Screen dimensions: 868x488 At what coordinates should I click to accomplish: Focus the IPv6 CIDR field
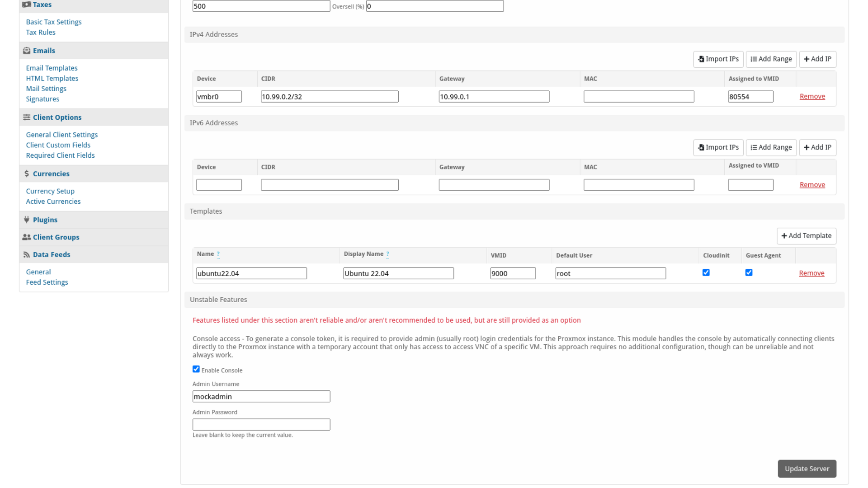point(330,185)
